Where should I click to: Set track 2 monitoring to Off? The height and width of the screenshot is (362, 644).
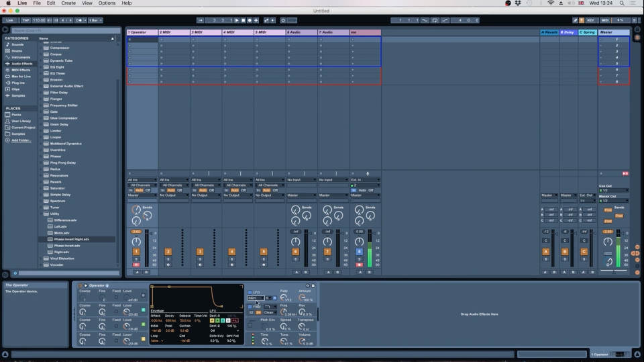180,191
